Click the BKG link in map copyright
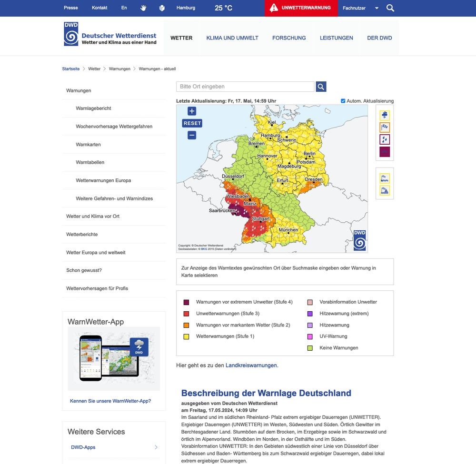 click(204, 249)
